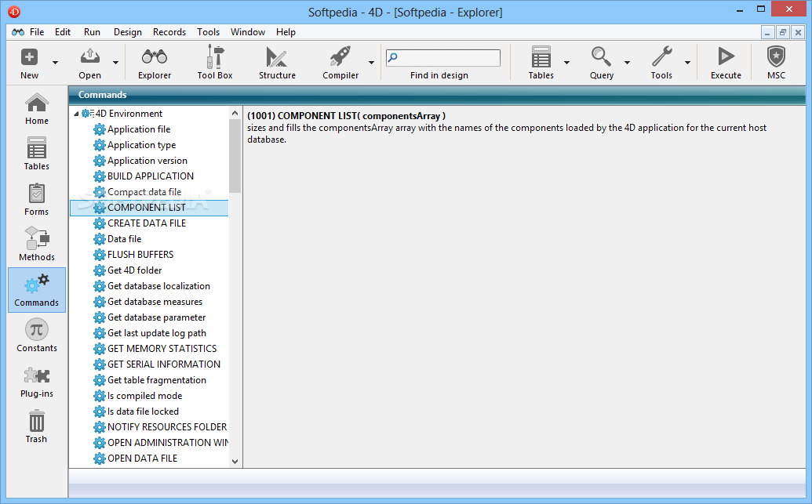Screen dimensions: 812x504
Task: Click the Find in design search field
Action: click(x=443, y=57)
